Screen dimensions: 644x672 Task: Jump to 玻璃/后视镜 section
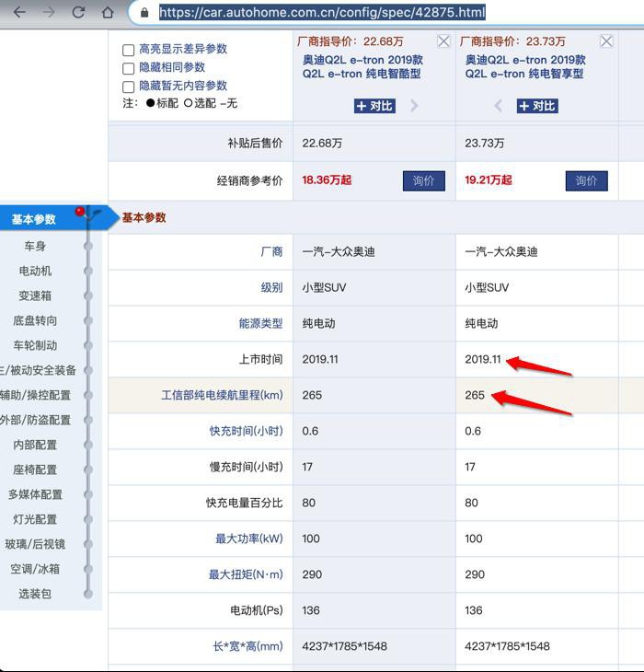point(35,544)
